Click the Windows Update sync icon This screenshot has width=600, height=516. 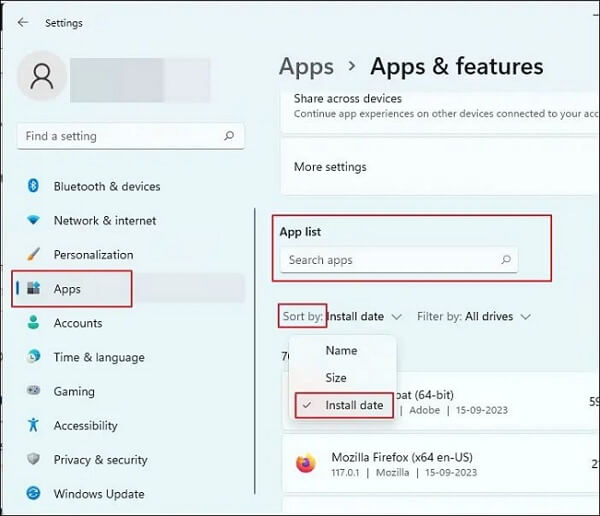(x=33, y=493)
